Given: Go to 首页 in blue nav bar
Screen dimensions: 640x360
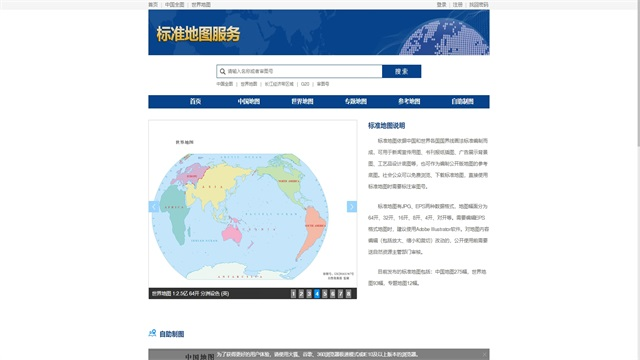Looking at the screenshot, I should coord(196,101).
